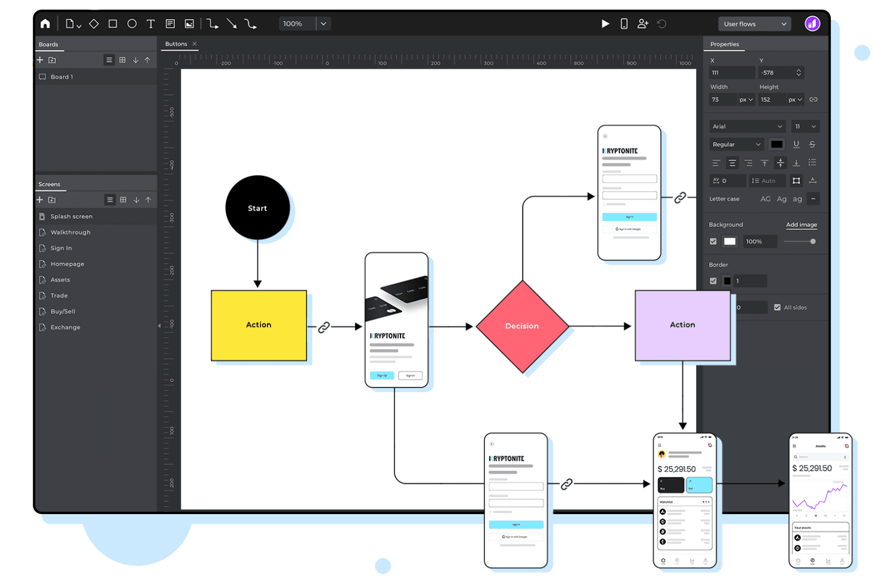The width and height of the screenshot is (882, 588).
Task: Open the zoom level dropdown arrow
Action: point(324,24)
